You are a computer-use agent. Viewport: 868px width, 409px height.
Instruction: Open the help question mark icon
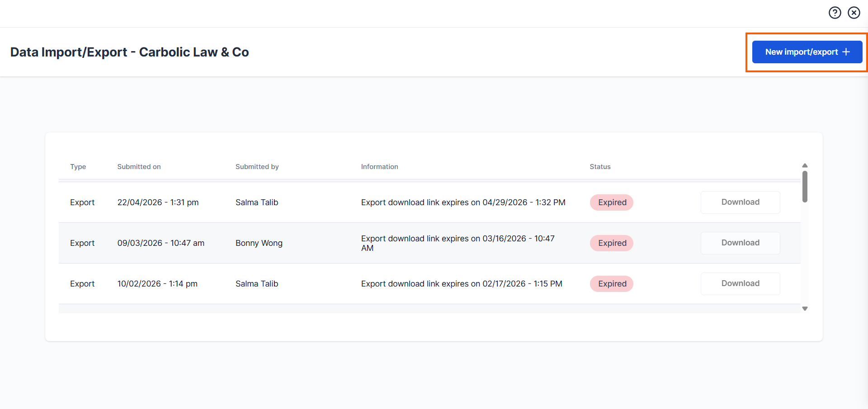pos(835,13)
